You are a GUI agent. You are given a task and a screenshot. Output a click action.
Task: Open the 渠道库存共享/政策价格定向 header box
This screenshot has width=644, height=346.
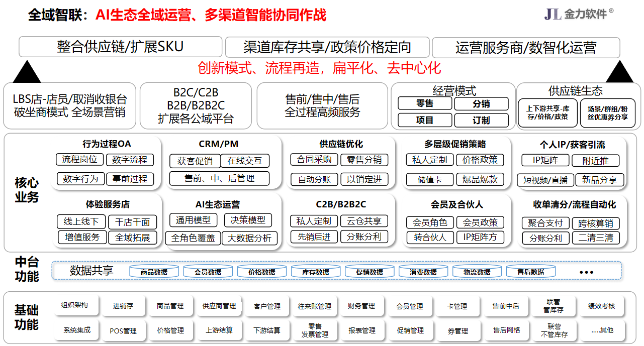[x=327, y=47]
